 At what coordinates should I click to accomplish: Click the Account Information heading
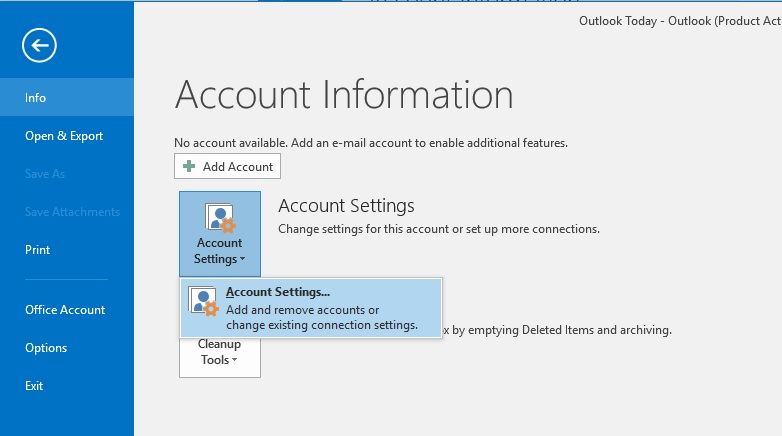[x=344, y=94]
